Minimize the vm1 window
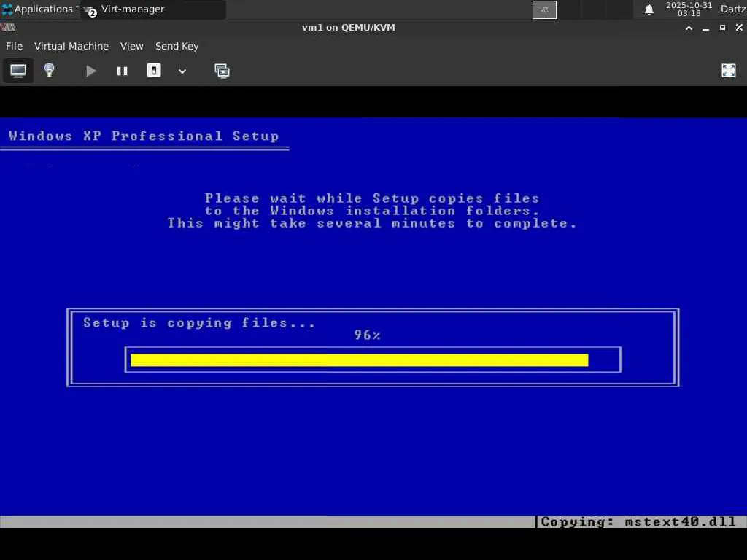 click(705, 28)
